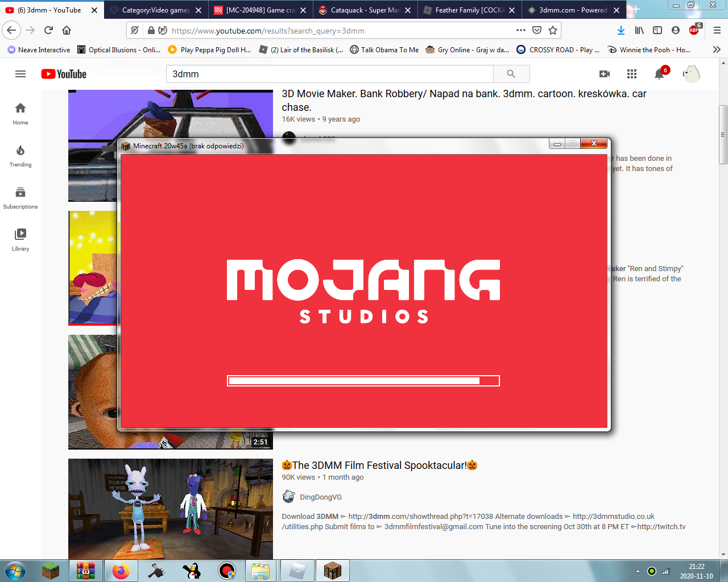728x582 pixels.
Task: Switch to the [MC-204948] Game crash tab
Action: 260,10
